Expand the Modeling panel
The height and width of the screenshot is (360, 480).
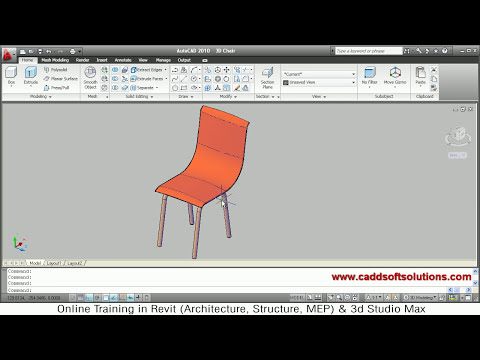tap(41, 97)
